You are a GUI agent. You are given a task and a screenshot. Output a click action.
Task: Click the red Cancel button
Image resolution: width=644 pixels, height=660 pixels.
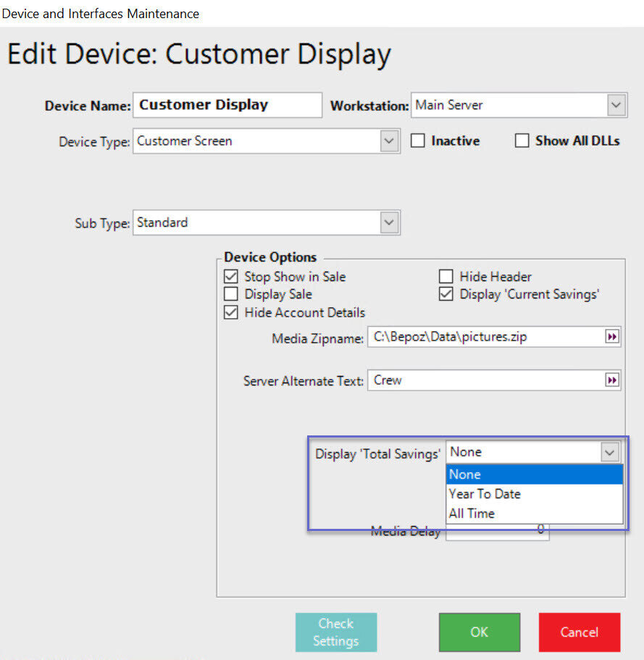click(x=579, y=632)
